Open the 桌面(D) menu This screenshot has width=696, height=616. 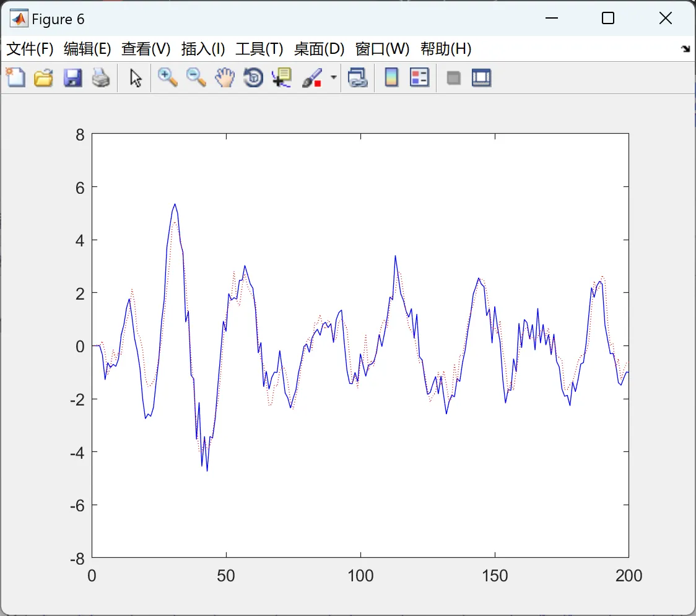pos(319,49)
